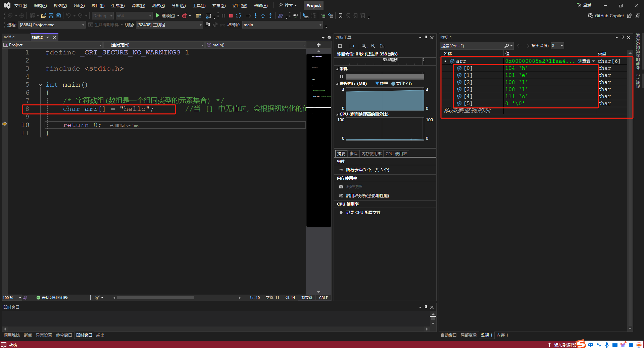Click the Find in Files folder-search icon
Viewport: 644px width, 348px height.
(198, 16)
